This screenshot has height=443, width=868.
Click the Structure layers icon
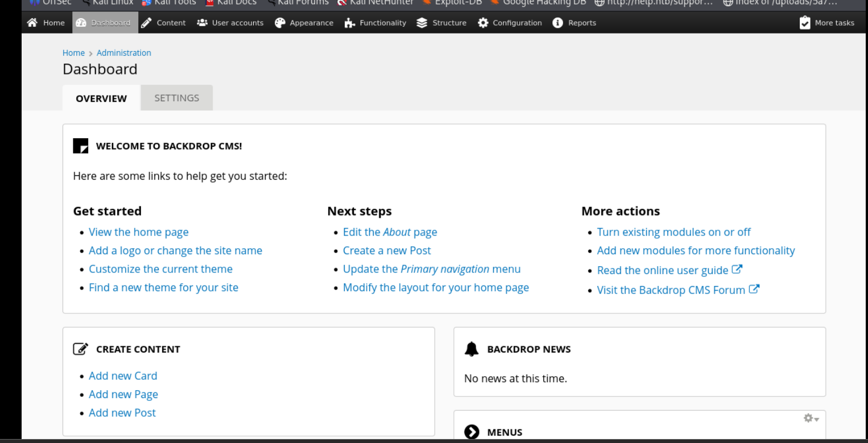click(421, 23)
